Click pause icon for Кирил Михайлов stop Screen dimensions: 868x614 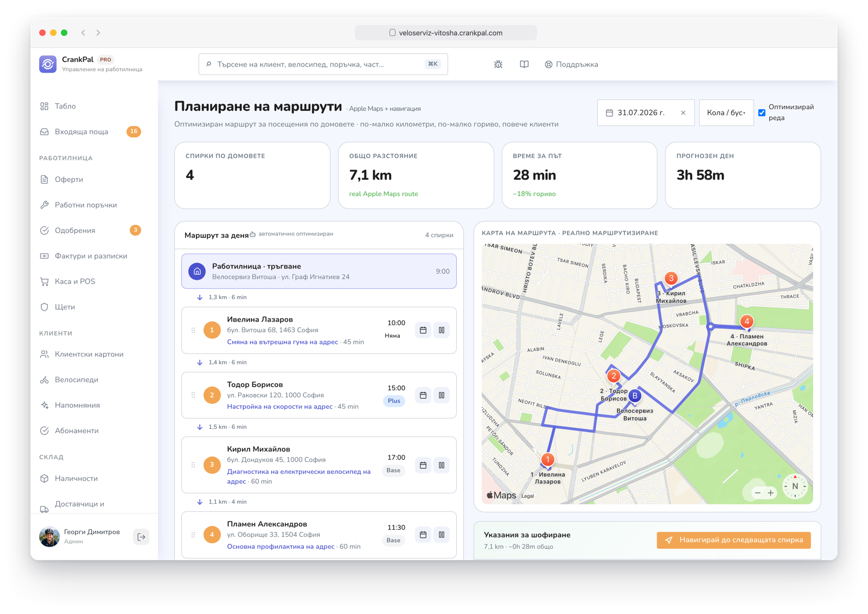(442, 465)
